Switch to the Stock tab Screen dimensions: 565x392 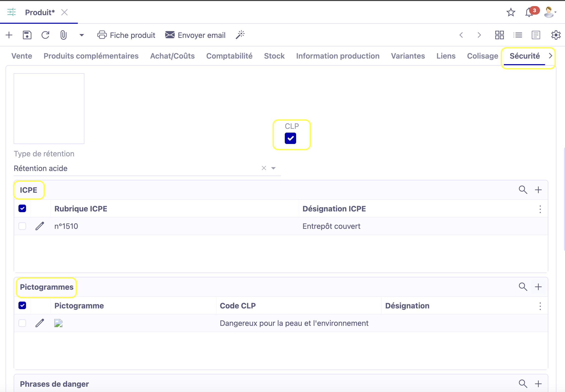[x=274, y=56]
